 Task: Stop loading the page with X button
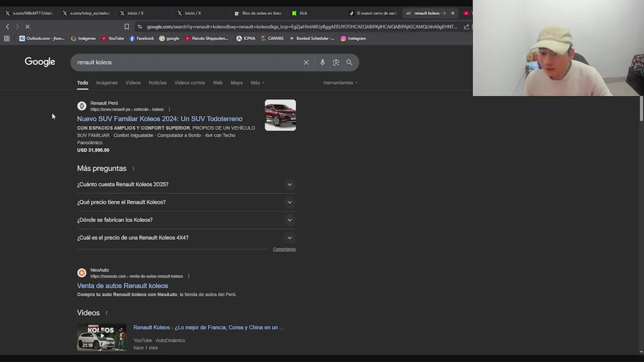28,27
